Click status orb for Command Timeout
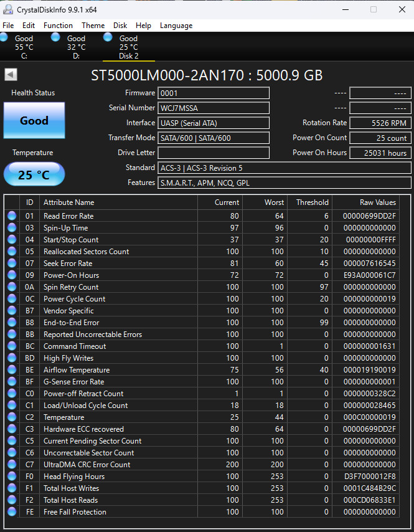Image resolution: width=414 pixels, height=532 pixels. coord(12,346)
